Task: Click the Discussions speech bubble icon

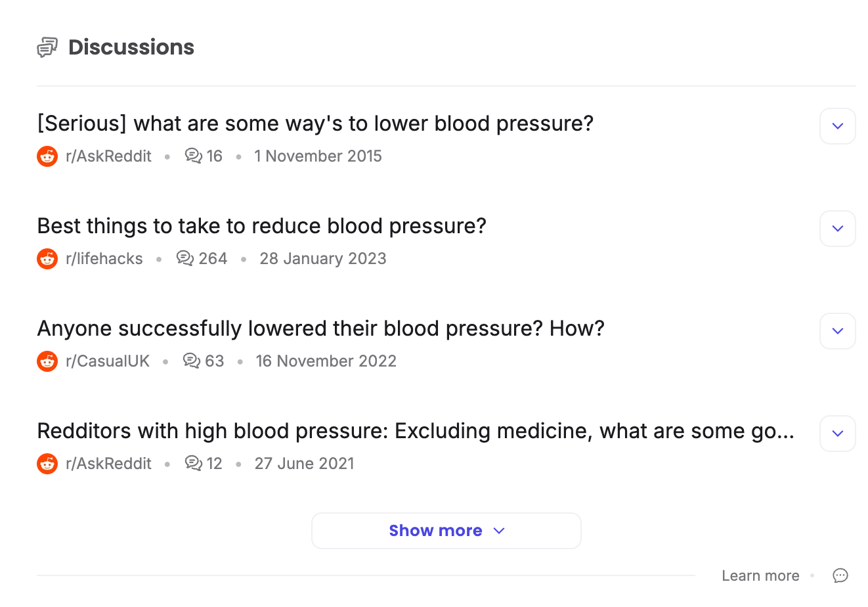Action: coord(47,47)
